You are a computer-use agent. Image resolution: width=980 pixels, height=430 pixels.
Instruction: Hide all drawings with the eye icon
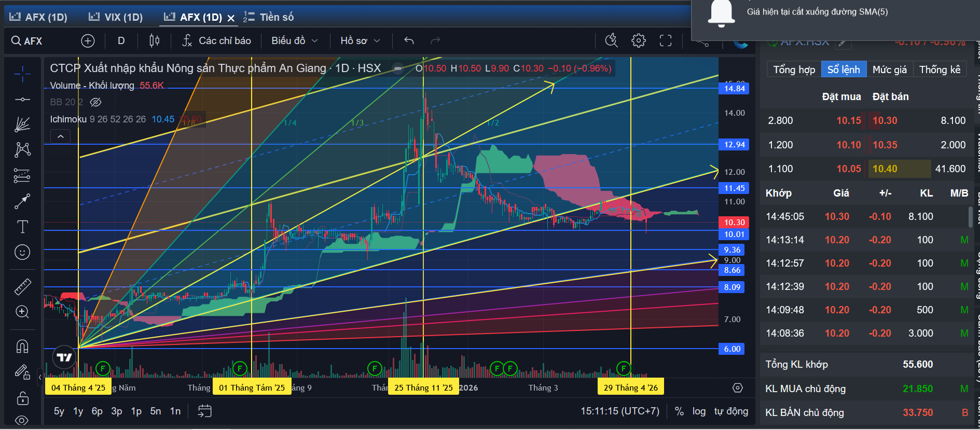(x=22, y=420)
